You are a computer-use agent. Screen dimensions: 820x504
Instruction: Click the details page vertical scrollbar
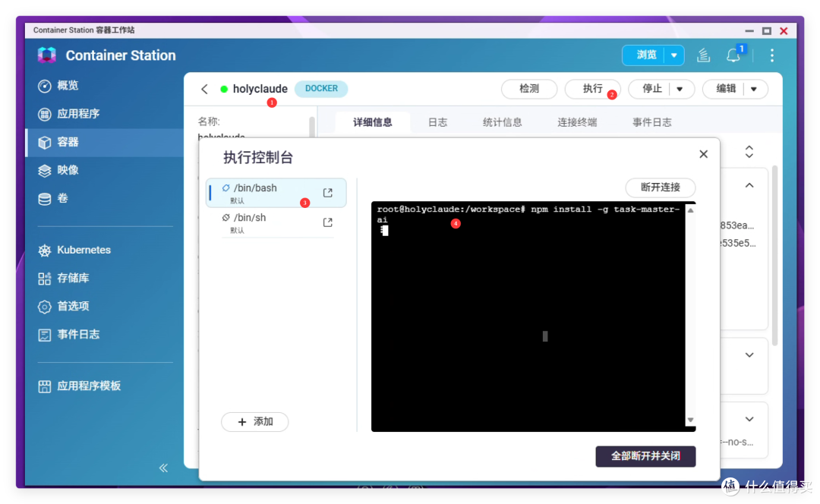tap(774, 255)
